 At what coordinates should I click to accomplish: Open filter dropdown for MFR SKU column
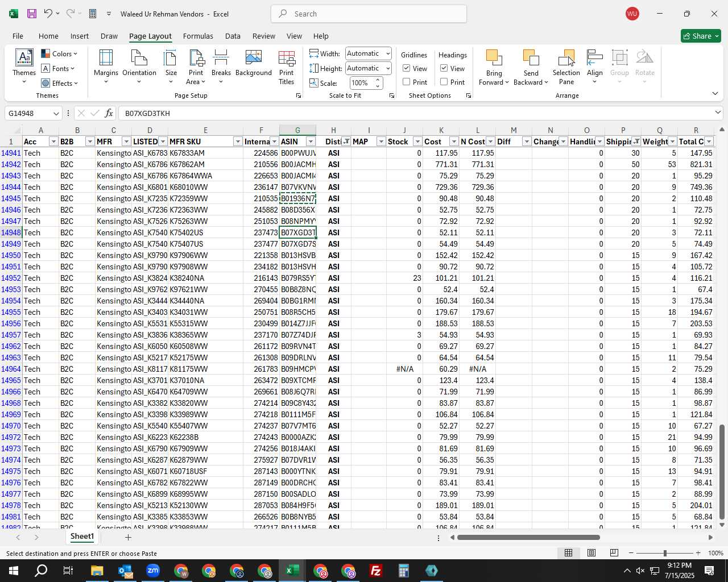tap(238, 142)
